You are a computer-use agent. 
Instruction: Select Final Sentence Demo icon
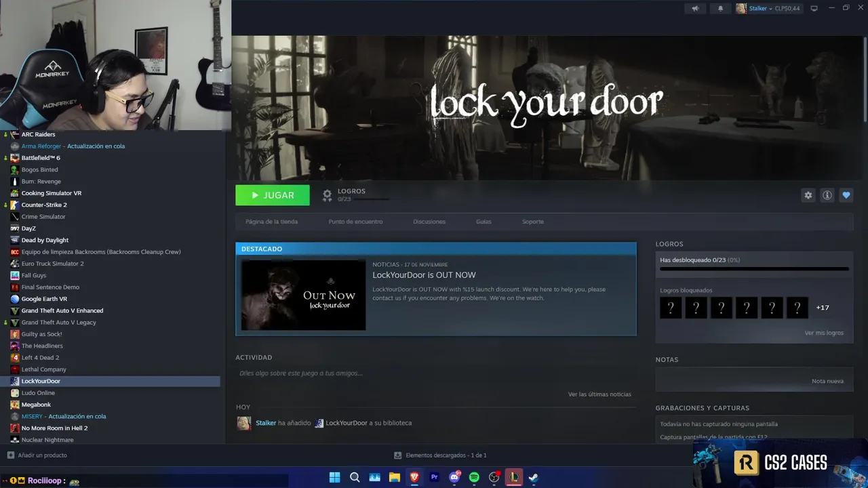15,287
